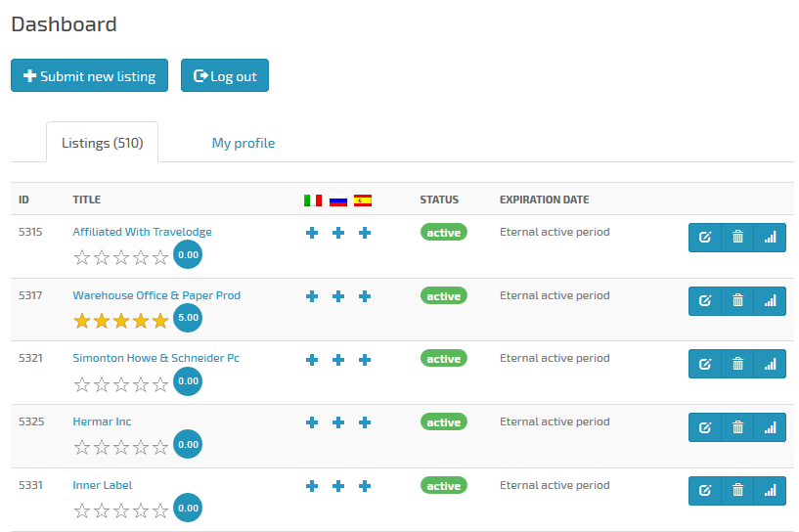Add Spanish translation for Simonton Howe & Schneider Pc

(365, 360)
